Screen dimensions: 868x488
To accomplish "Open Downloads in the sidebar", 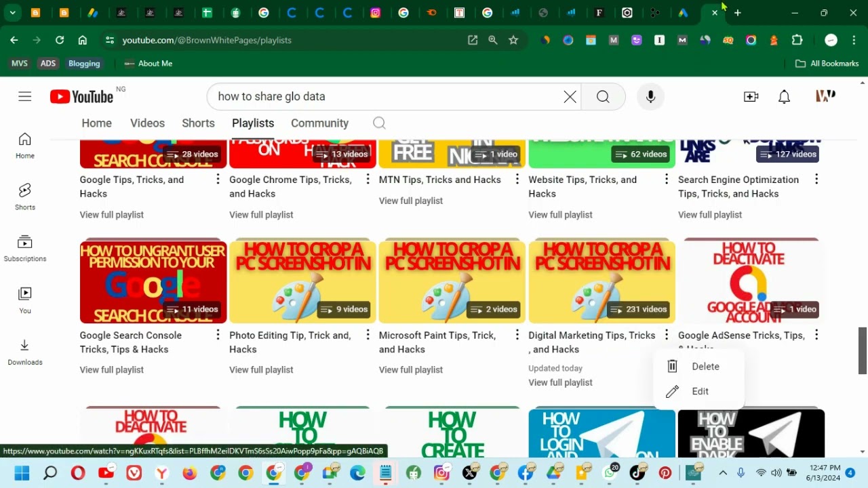I will coord(25,352).
